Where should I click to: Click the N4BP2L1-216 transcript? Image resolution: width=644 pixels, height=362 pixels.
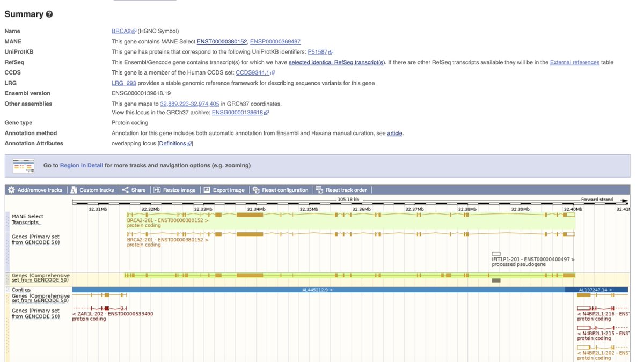pyautogui.click(x=603, y=314)
